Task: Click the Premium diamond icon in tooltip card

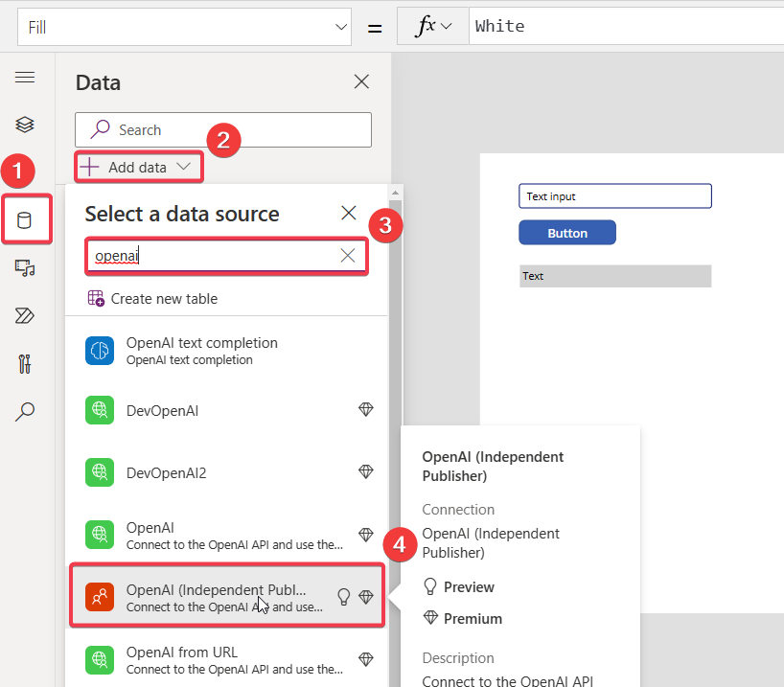Action: click(430, 618)
